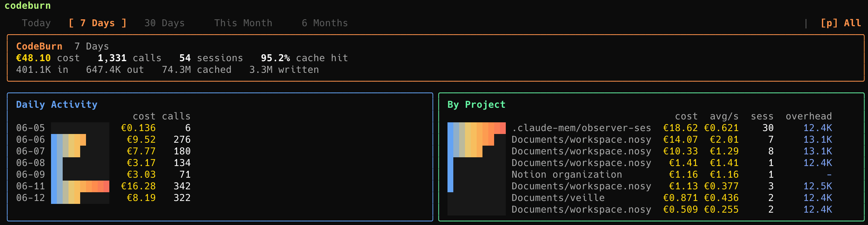
Task: Switch to the 6 Months tab
Action: tap(325, 23)
